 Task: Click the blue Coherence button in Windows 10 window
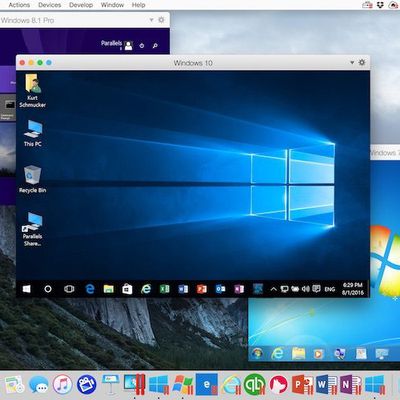coord(49,63)
